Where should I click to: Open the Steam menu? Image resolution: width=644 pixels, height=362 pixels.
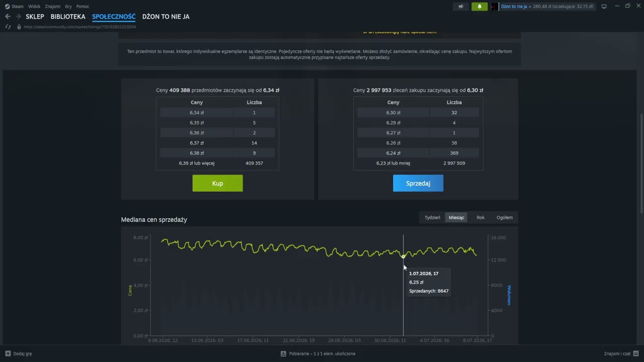[18, 7]
